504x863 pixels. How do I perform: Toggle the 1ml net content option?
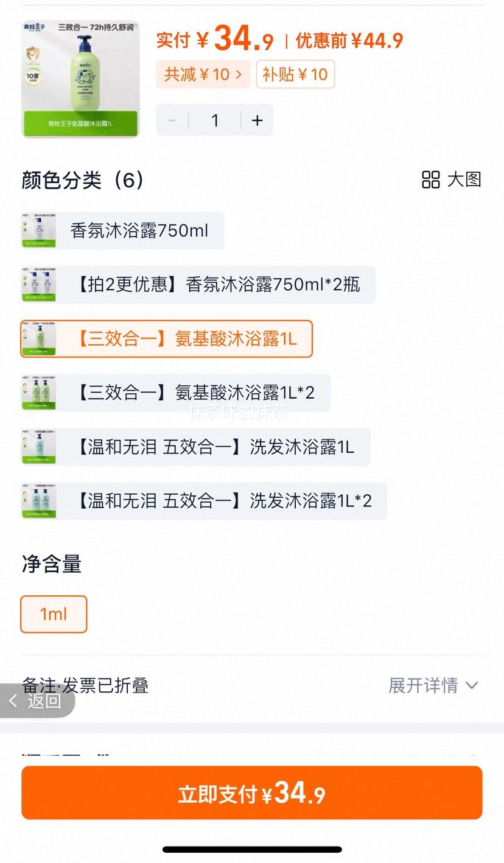point(54,614)
